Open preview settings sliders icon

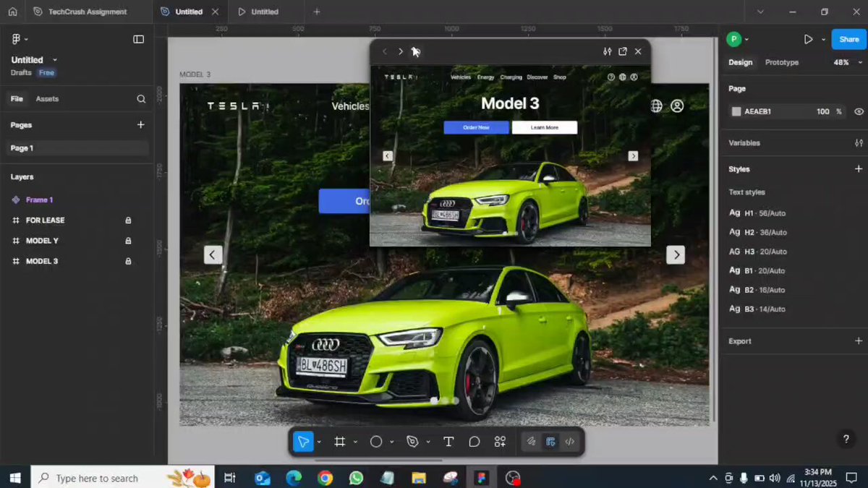[607, 51]
